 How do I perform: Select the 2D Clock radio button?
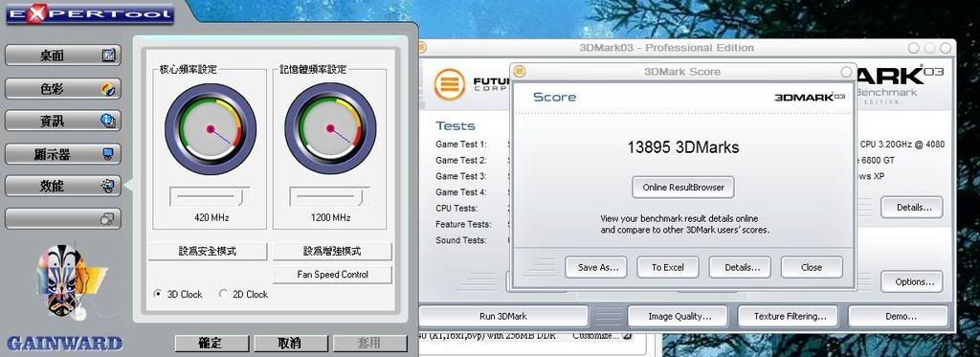(x=223, y=294)
